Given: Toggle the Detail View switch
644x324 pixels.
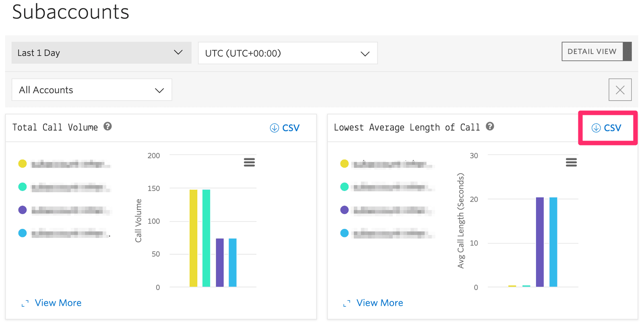Looking at the screenshot, I should (596, 52).
